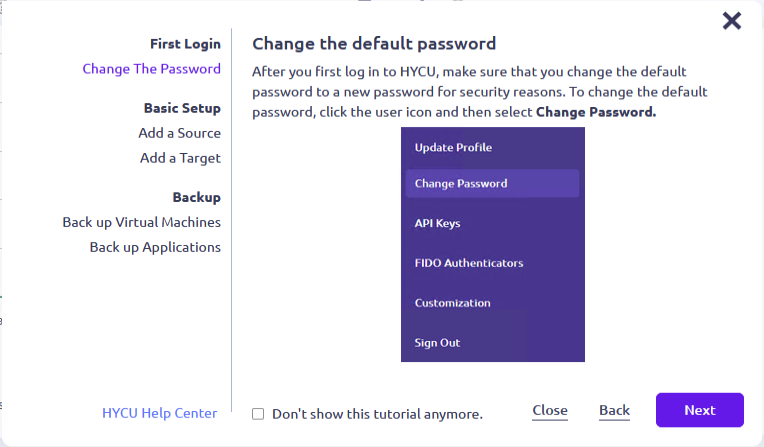Go Back to the previous step
764x447 pixels.
coord(614,410)
